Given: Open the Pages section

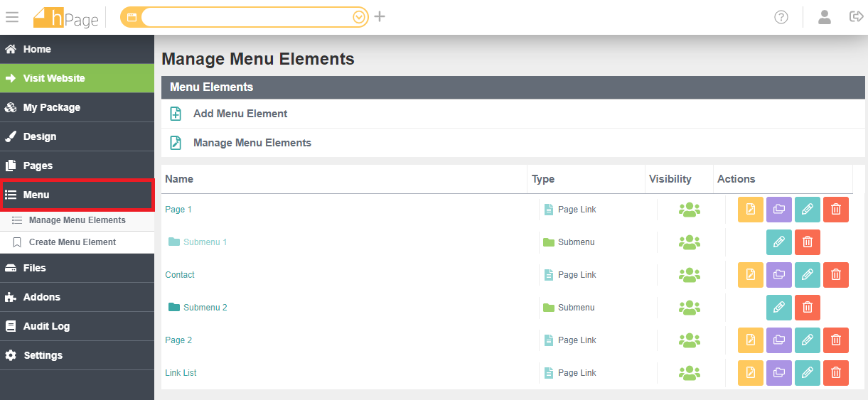Looking at the screenshot, I should pyautogui.click(x=77, y=166).
